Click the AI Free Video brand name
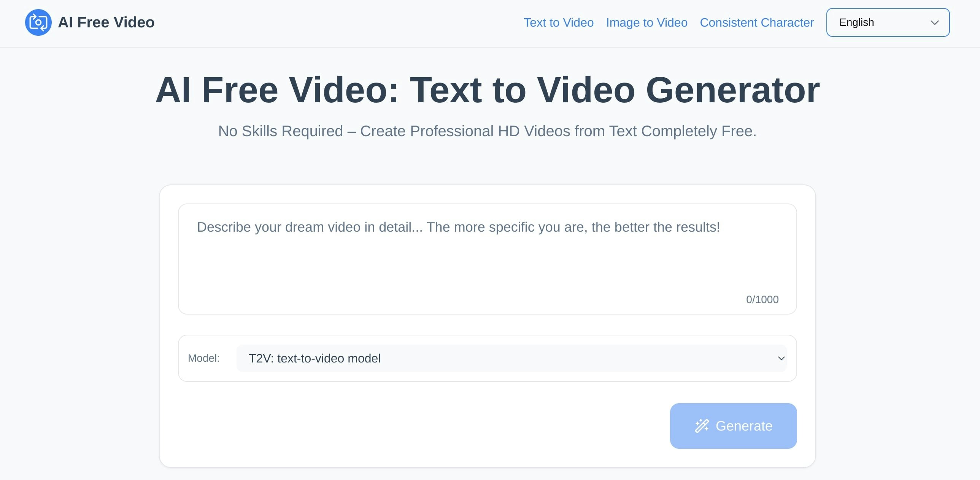 coord(106,22)
